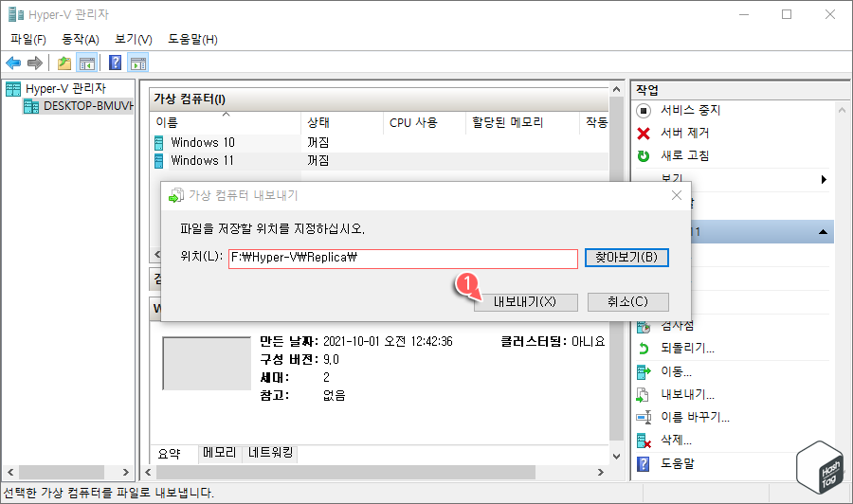Click the 도움말 help icon in actions
This screenshot has height=504, width=853.
(x=643, y=464)
